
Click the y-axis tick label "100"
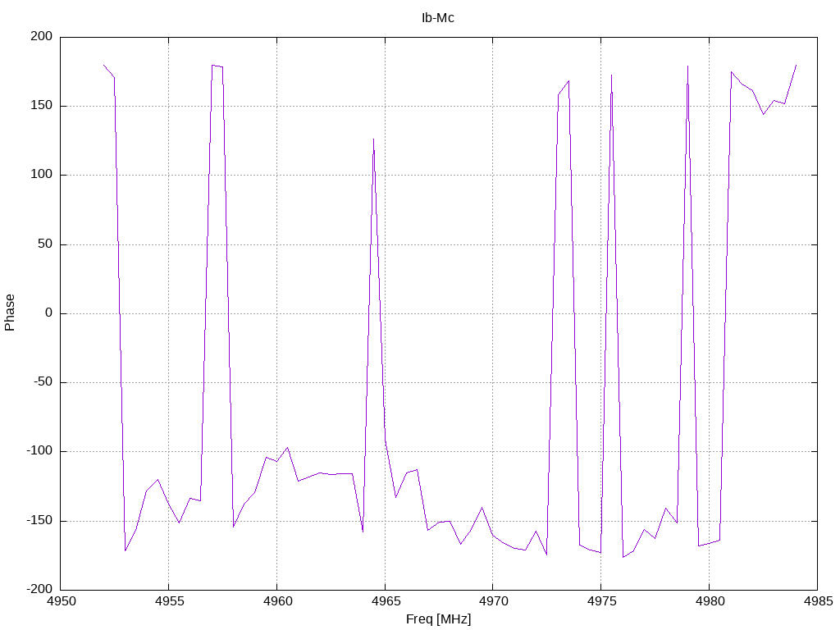(x=42, y=175)
